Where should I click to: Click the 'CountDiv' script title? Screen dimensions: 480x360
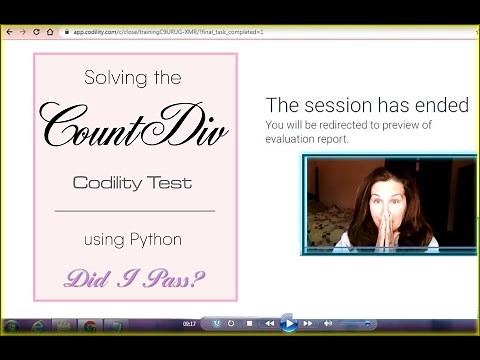point(134,125)
